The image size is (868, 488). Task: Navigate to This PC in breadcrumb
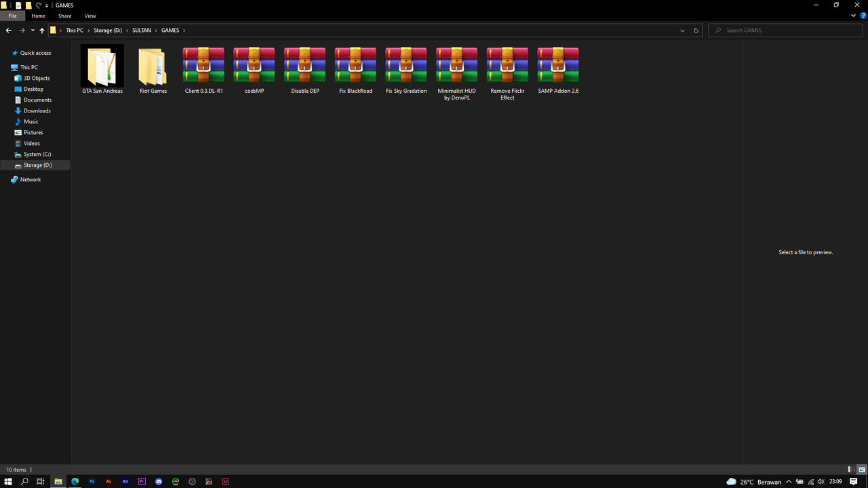[75, 30]
